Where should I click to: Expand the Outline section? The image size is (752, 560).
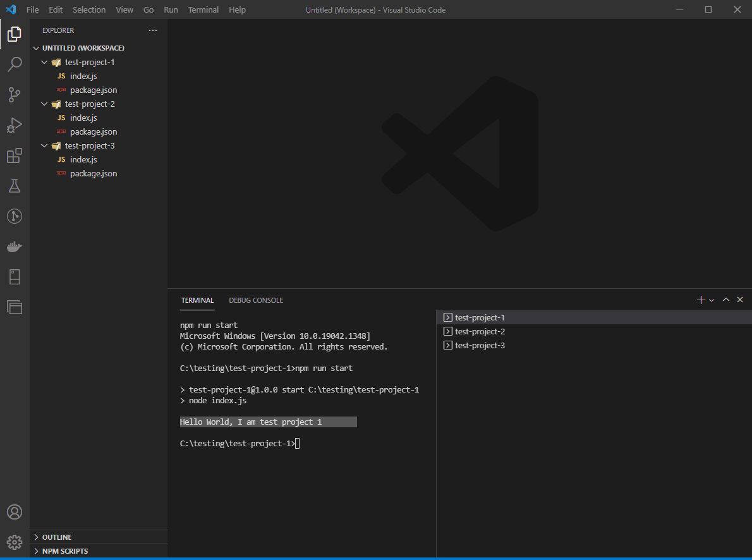click(99, 537)
